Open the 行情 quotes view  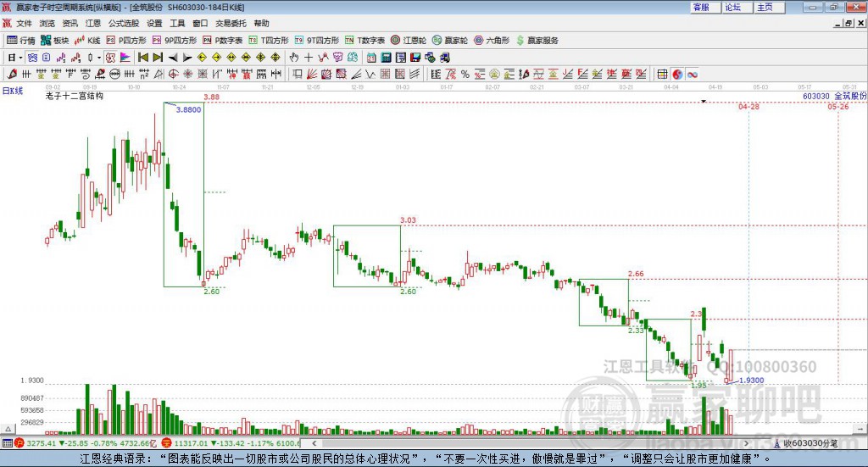pos(20,41)
